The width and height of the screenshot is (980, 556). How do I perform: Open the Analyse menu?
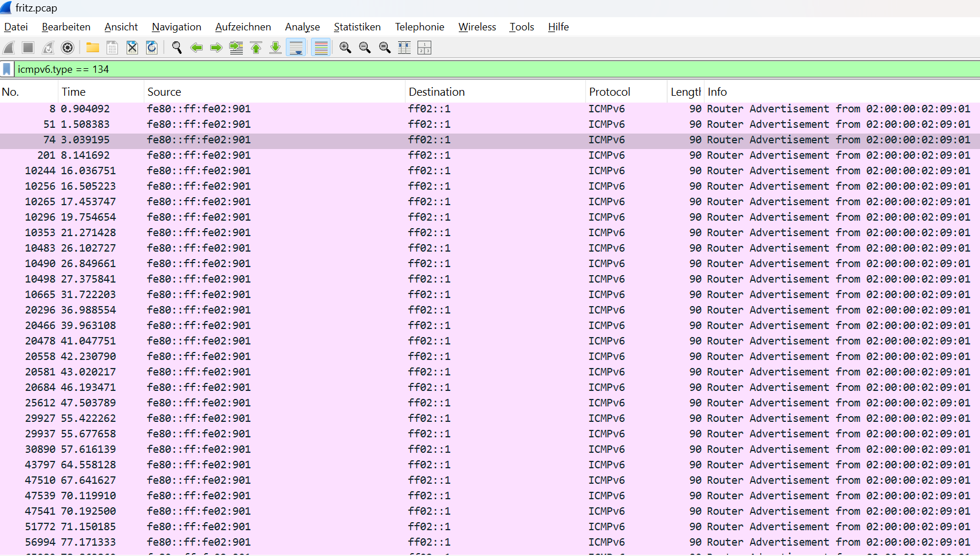point(302,27)
